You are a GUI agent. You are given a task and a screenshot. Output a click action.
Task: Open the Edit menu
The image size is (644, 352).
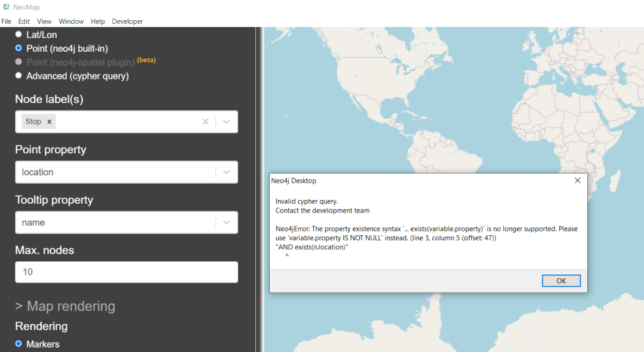[24, 21]
